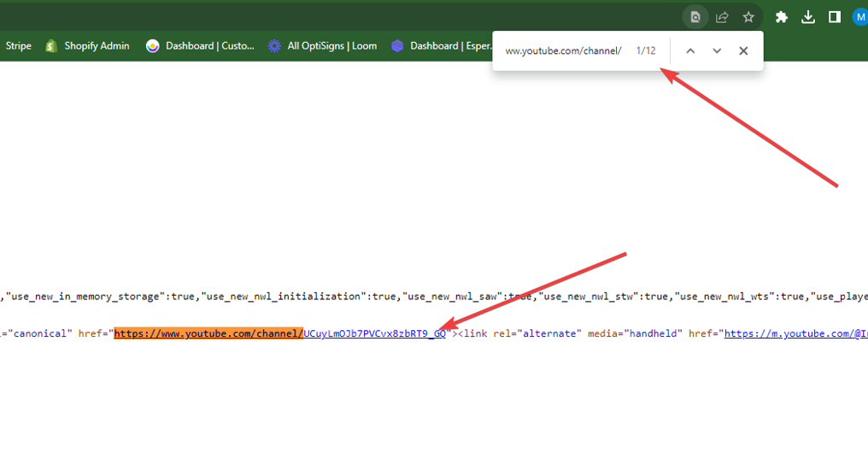Go to next find result with down arrow
Image resolution: width=868 pixels, height=465 pixels.
[717, 51]
